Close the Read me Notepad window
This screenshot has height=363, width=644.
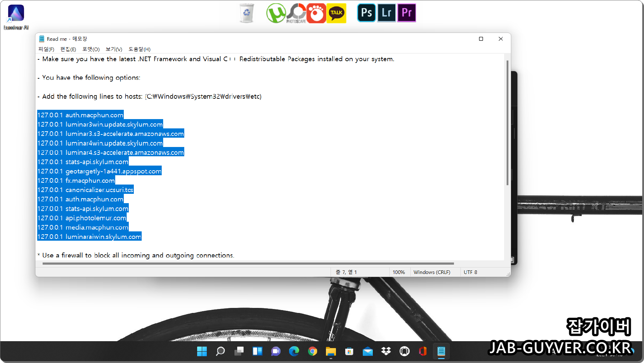tap(501, 39)
